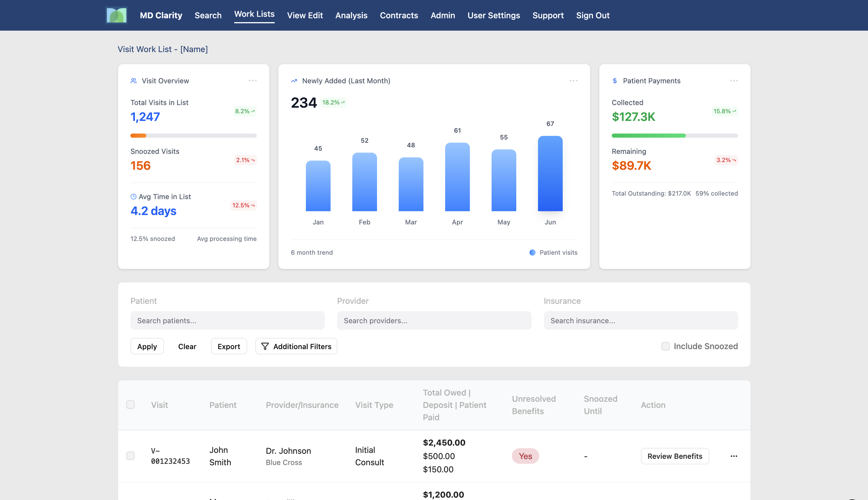
Task: Click the Patient Payments dollar icon
Action: coord(615,81)
